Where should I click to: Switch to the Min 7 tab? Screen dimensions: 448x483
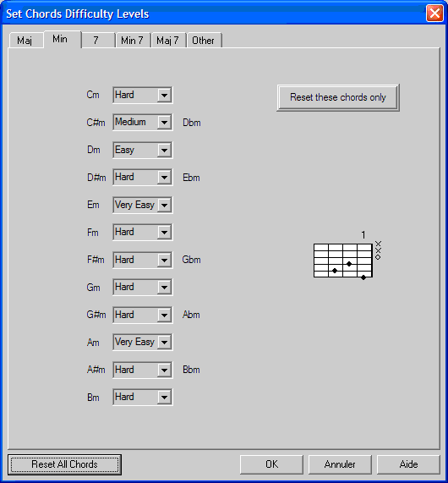pos(133,41)
